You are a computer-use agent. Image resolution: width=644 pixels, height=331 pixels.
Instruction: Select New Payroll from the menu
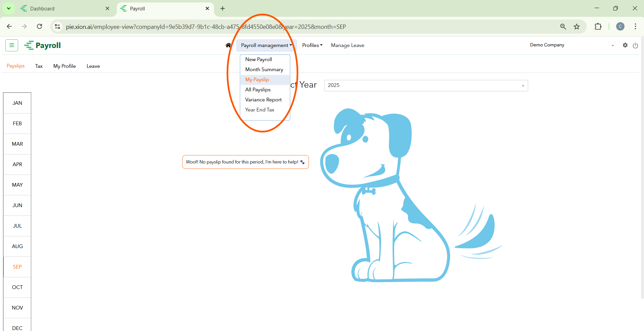click(x=259, y=59)
